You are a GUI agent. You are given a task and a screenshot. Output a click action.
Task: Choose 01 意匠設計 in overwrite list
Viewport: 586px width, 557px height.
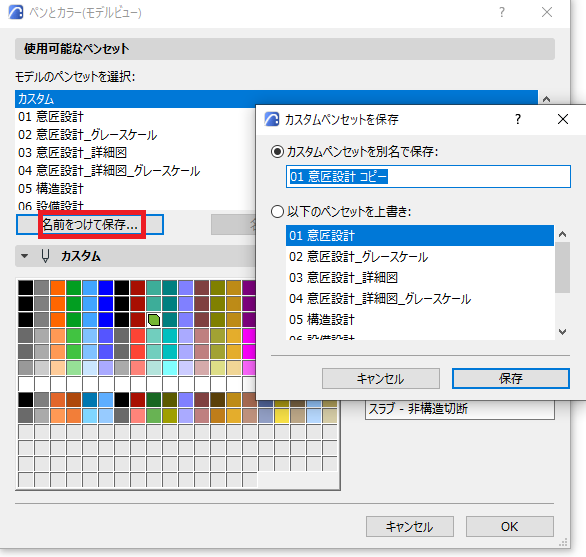420,236
